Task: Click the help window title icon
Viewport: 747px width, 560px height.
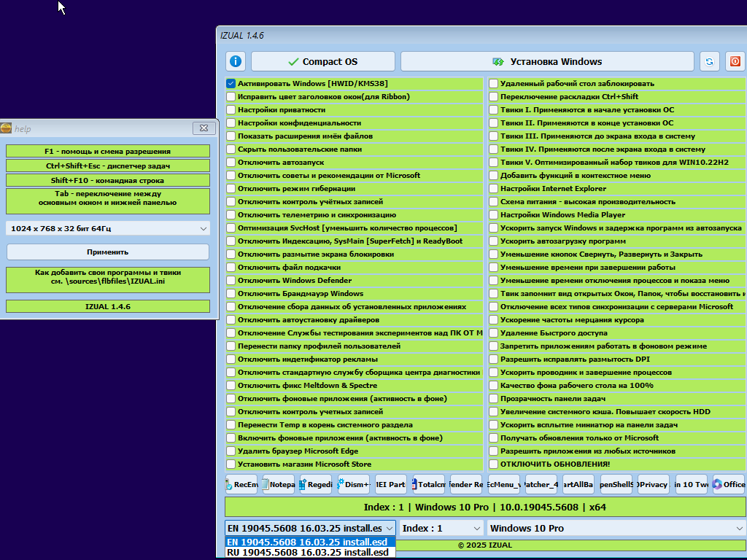Action: coord(6,128)
